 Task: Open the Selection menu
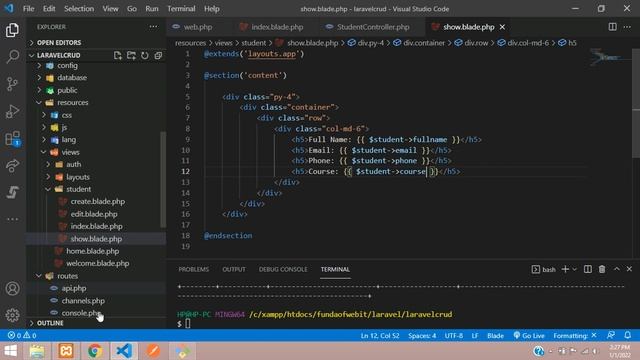[79, 9]
